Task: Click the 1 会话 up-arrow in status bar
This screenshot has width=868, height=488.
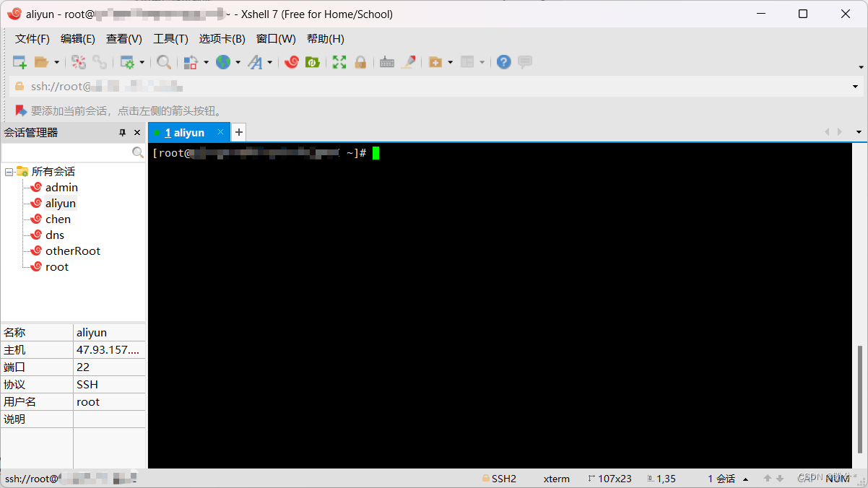Action: point(746,479)
